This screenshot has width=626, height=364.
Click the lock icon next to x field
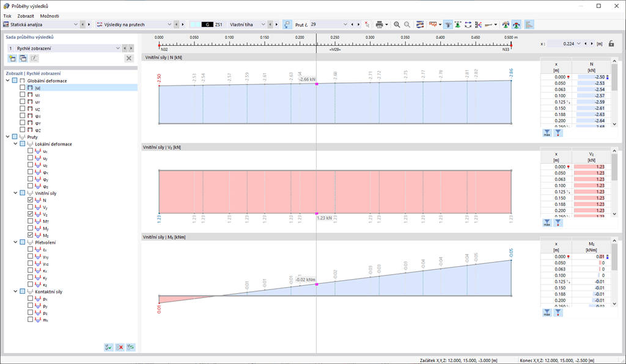611,43
